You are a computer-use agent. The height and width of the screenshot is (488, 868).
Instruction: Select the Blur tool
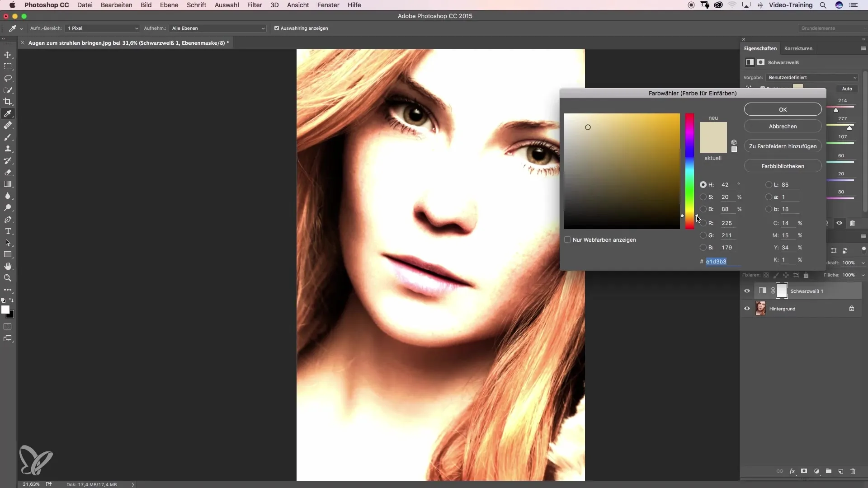coord(8,196)
